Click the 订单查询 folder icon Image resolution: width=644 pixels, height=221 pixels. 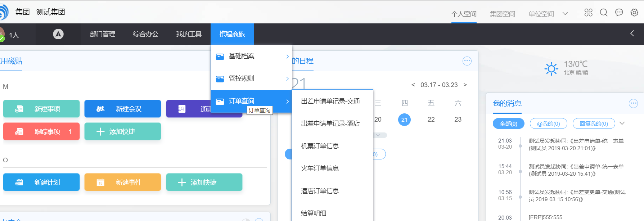coord(220,102)
